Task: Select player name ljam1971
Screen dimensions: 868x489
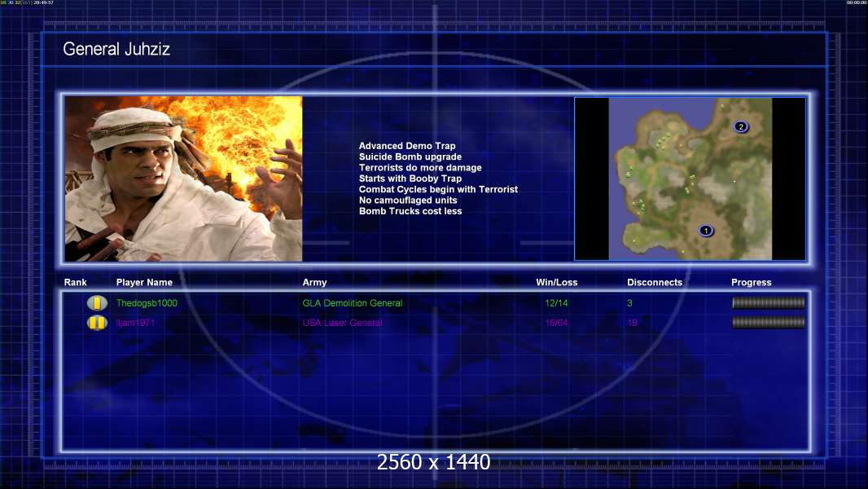Action: pyautogui.click(x=136, y=323)
